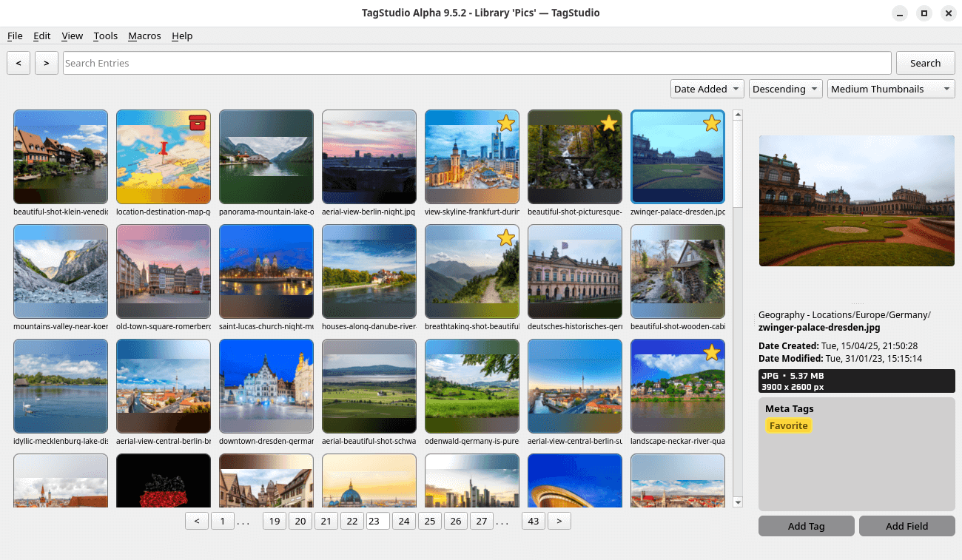The width and height of the screenshot is (962, 560).
Task: Click the Add Field button
Action: (x=906, y=526)
